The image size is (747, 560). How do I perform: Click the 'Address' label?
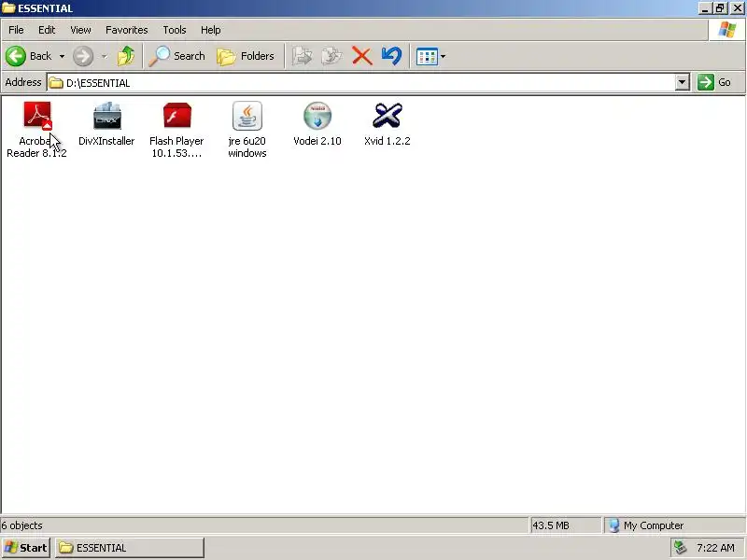(x=23, y=82)
